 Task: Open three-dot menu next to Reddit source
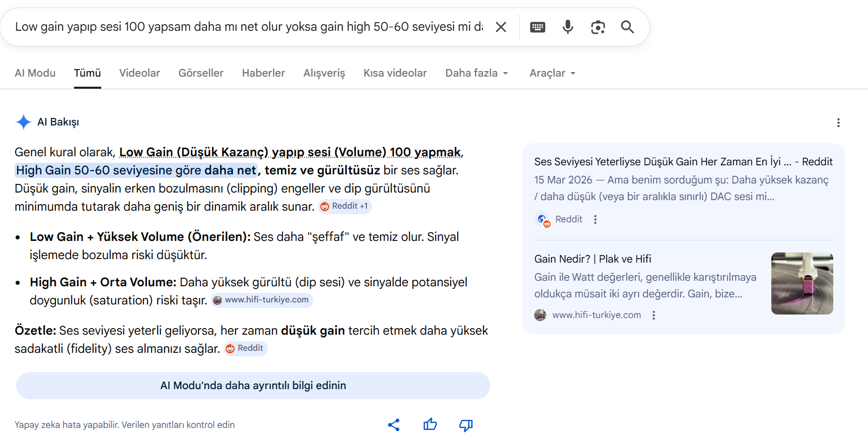tap(595, 219)
